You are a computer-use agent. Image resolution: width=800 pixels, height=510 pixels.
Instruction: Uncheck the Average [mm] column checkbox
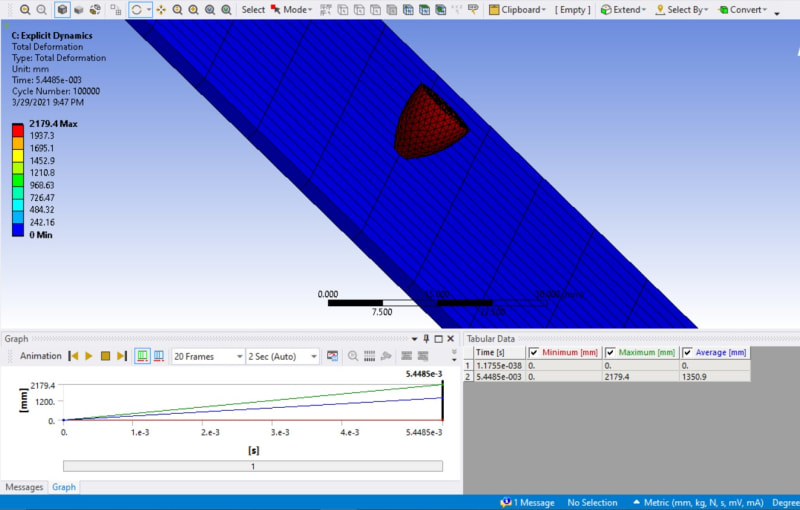tap(687, 352)
